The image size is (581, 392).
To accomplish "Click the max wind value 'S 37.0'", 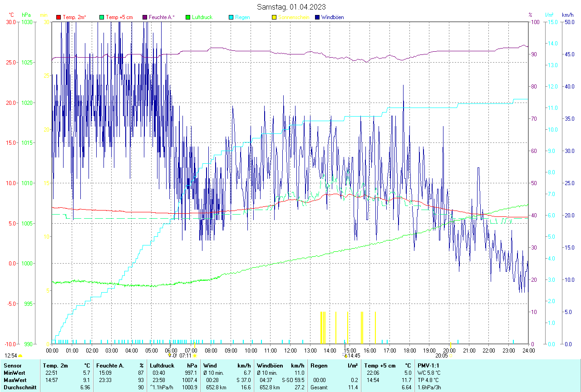I will [x=243, y=380].
